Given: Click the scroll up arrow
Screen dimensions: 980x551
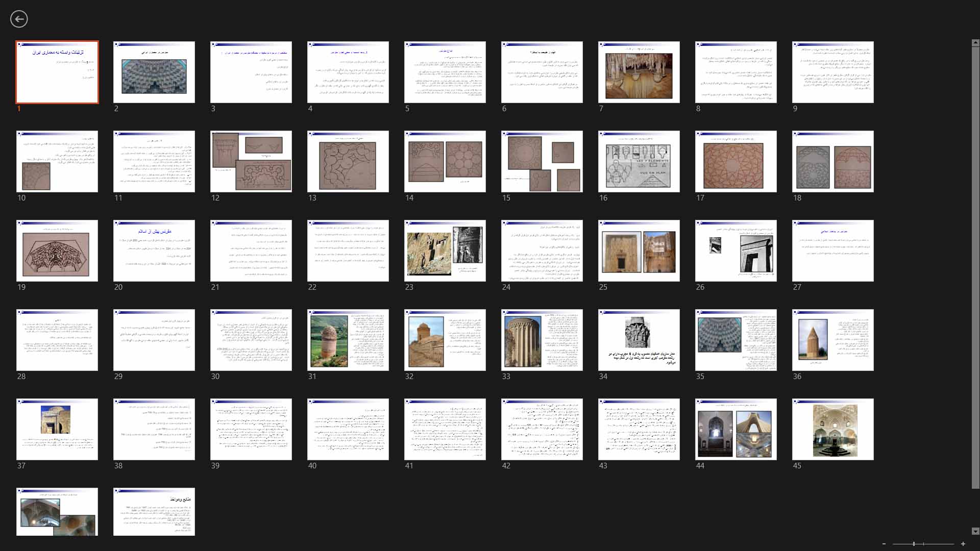Looking at the screenshot, I should 975,43.
